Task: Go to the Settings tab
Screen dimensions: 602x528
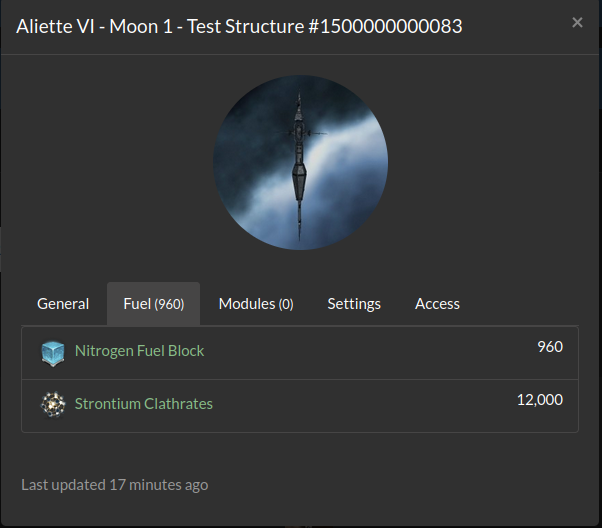Action: coord(354,304)
